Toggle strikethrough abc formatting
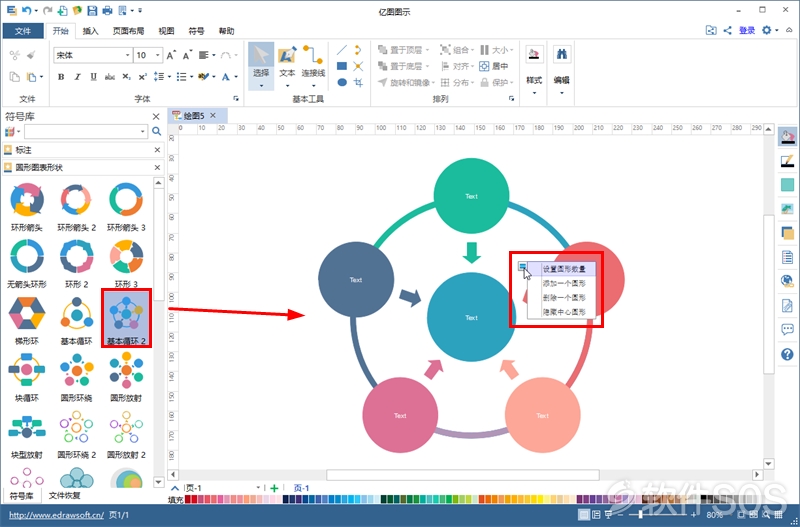Screen dimensions: 800x527 (x=110, y=77)
